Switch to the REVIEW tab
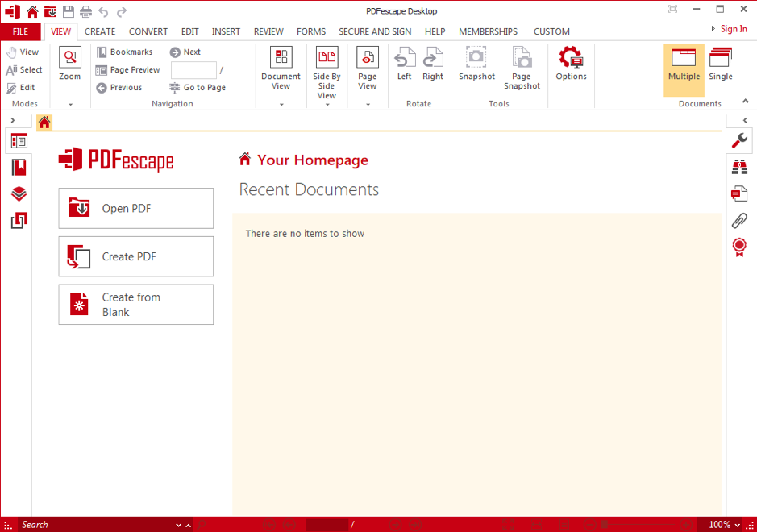Image resolution: width=757 pixels, height=532 pixels. [x=268, y=31]
